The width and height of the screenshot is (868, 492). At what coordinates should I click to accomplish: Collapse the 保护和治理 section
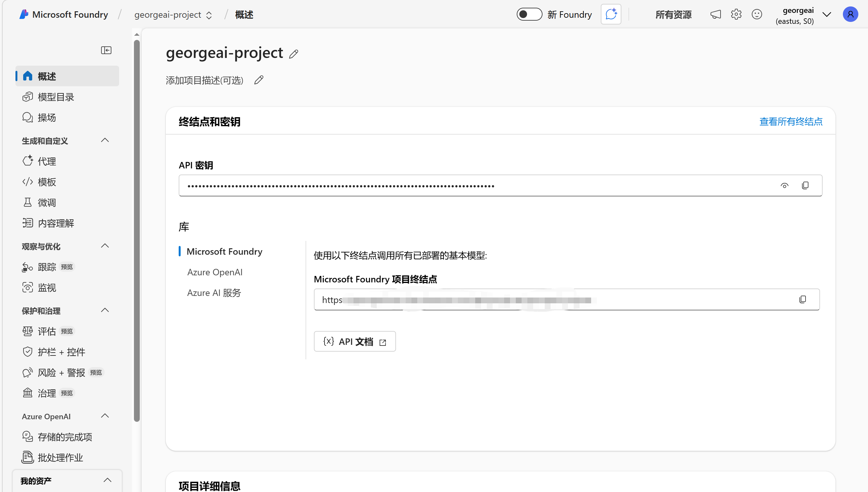[x=105, y=310]
